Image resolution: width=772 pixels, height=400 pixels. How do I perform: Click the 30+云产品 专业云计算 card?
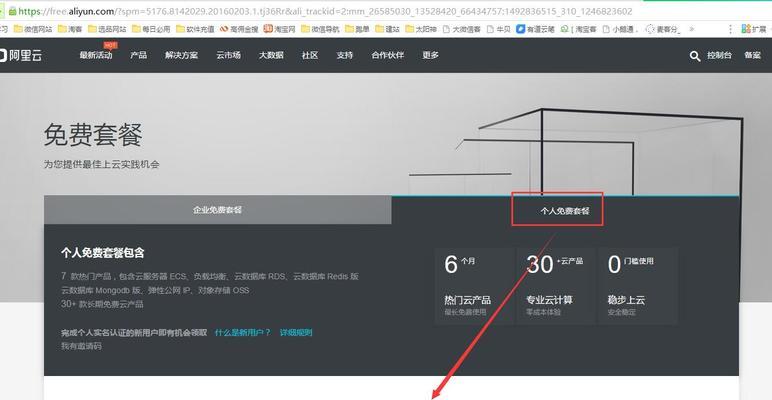(x=556, y=285)
